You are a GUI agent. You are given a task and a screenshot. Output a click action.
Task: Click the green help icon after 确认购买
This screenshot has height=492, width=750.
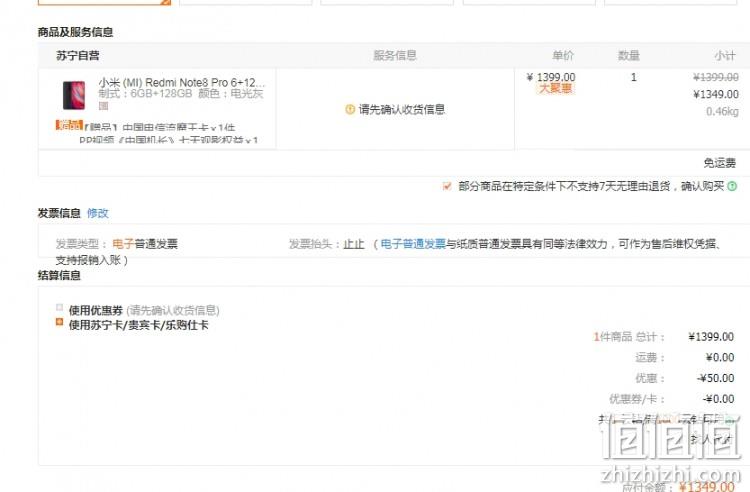coord(732,186)
